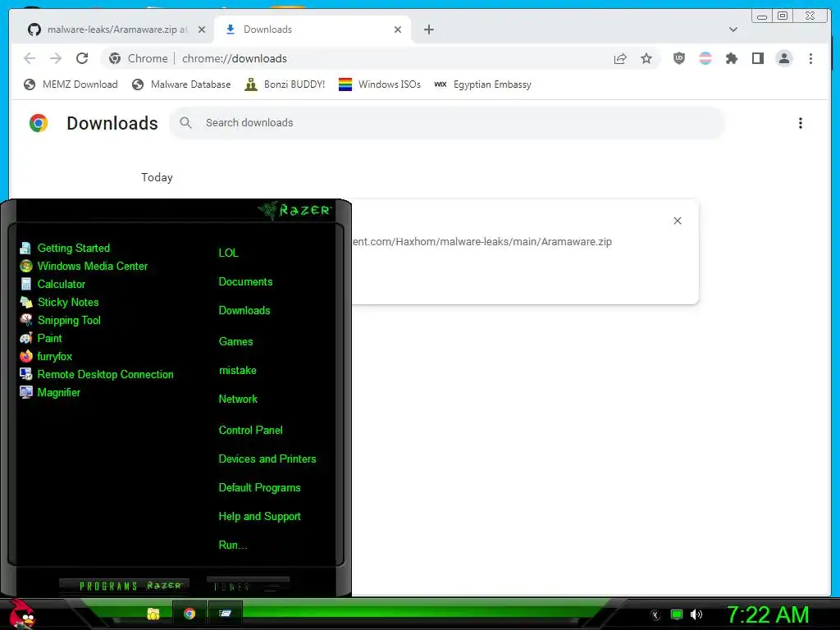Click the Search downloads field
The height and width of the screenshot is (630, 840).
(x=447, y=123)
